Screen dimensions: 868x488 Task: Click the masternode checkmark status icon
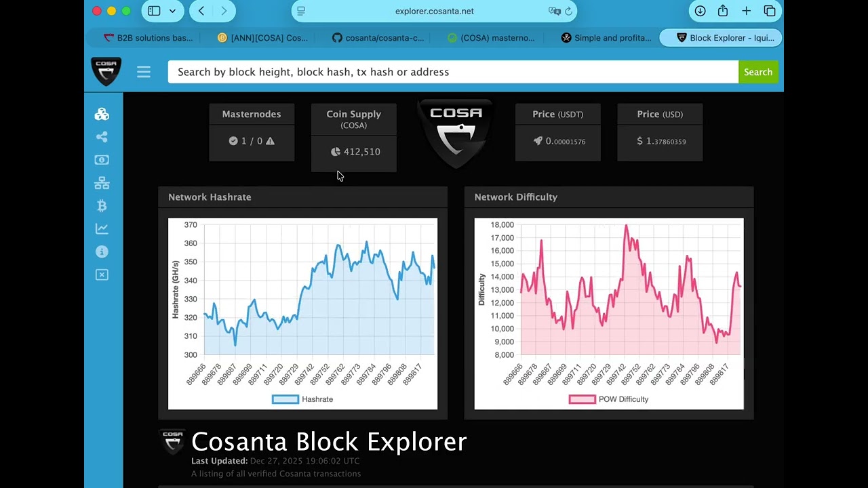pyautogui.click(x=233, y=141)
